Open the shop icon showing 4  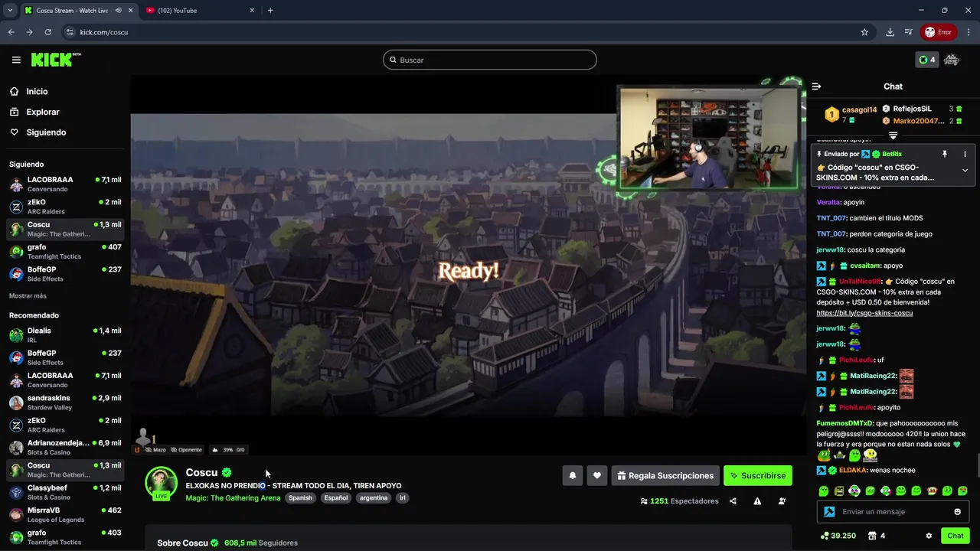pyautogui.click(x=877, y=536)
